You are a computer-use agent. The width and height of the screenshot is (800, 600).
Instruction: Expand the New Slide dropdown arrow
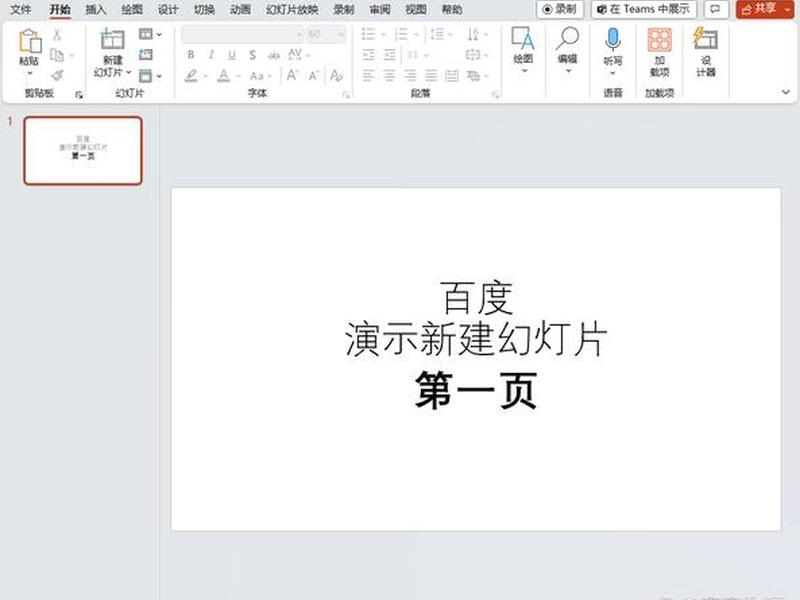tap(129, 72)
